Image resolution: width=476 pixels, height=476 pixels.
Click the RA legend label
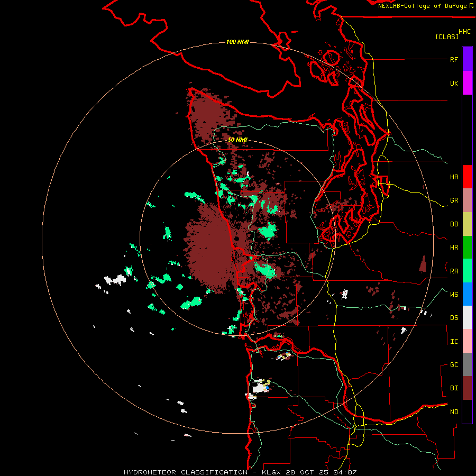point(454,271)
